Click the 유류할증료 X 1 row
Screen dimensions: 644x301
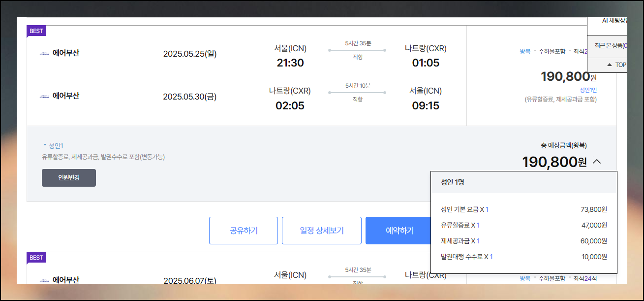[524, 225]
